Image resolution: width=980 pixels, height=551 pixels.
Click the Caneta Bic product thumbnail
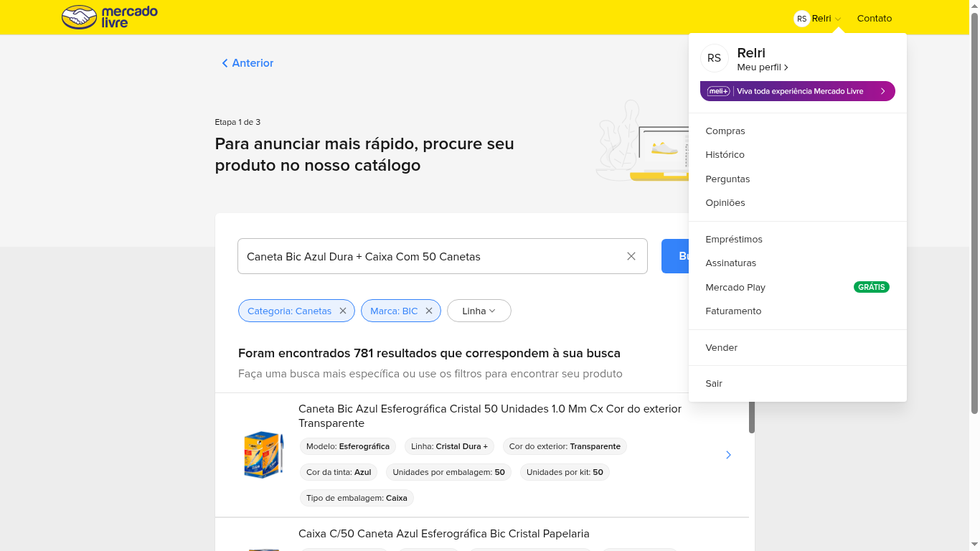pyautogui.click(x=263, y=455)
